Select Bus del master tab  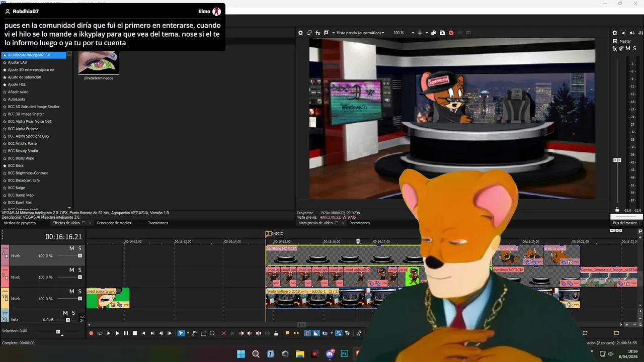pyautogui.click(x=624, y=223)
